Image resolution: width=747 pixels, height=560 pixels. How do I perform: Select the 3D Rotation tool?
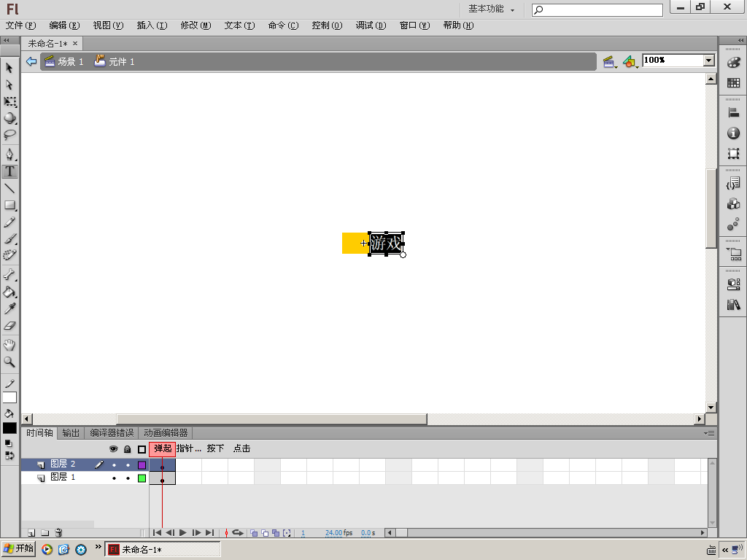coord(9,119)
